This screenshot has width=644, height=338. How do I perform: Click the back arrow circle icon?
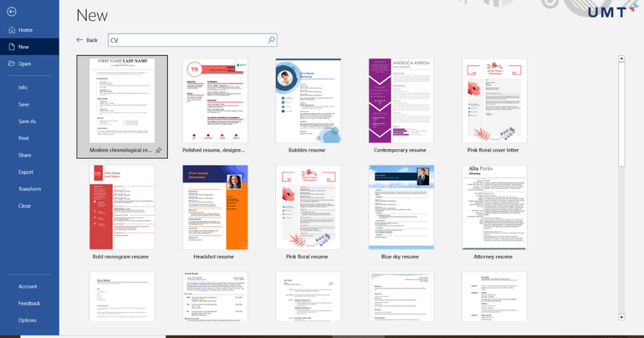pyautogui.click(x=12, y=12)
